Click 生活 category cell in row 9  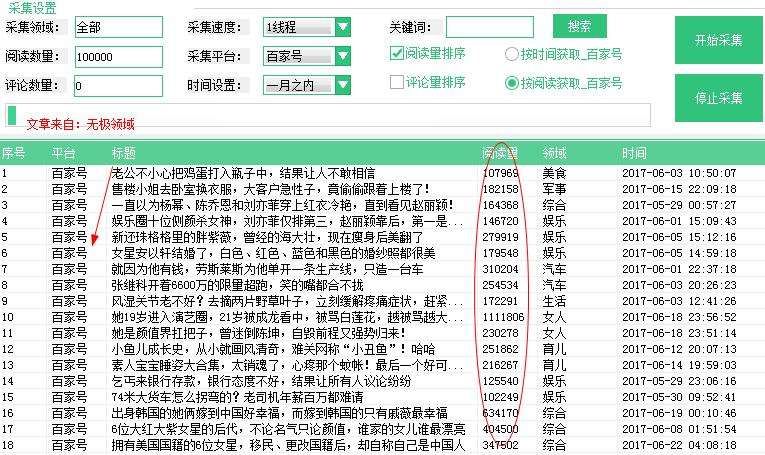tap(554, 301)
